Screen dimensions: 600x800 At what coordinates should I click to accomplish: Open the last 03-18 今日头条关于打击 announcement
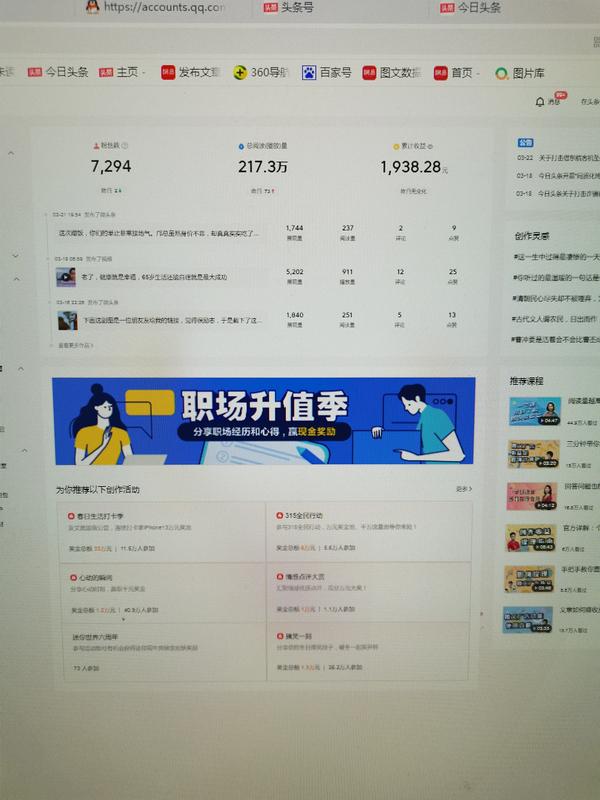tap(558, 193)
